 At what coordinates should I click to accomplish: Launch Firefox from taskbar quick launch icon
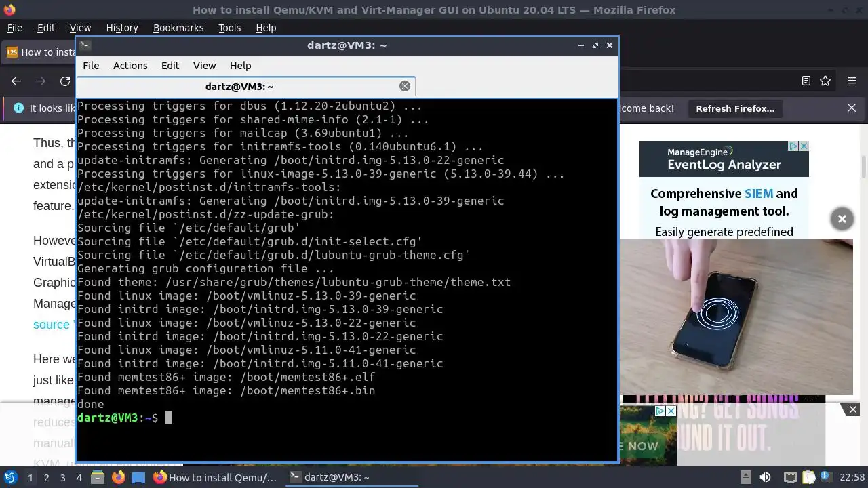click(118, 477)
